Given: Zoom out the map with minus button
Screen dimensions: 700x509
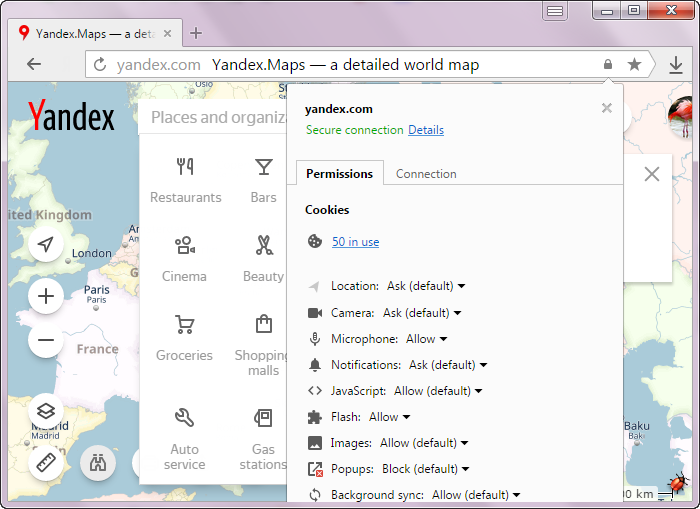Looking at the screenshot, I should (46, 340).
